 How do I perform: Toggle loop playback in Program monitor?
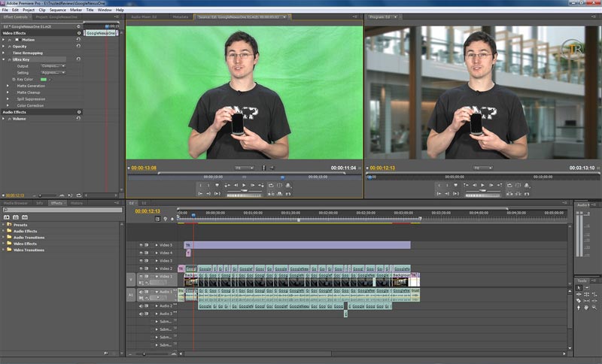pos(509,185)
